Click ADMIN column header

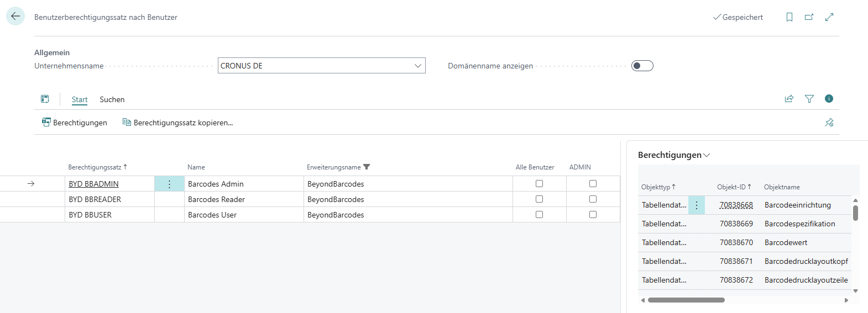click(x=580, y=167)
